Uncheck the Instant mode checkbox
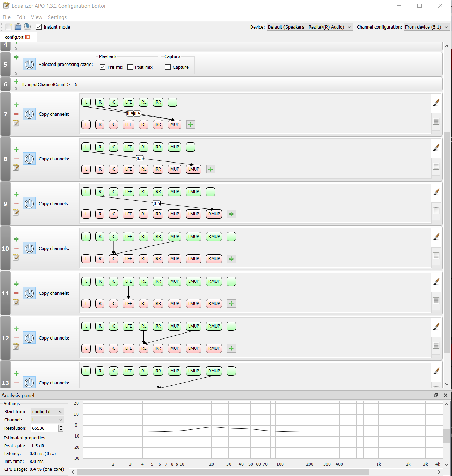Screen dimensions: 452x476 click(x=39, y=27)
